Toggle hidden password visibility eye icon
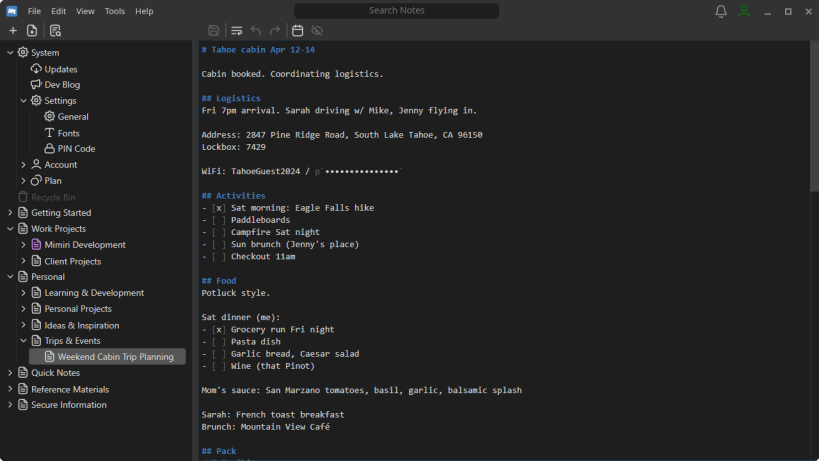Image resolution: width=819 pixels, height=461 pixels. [x=317, y=31]
